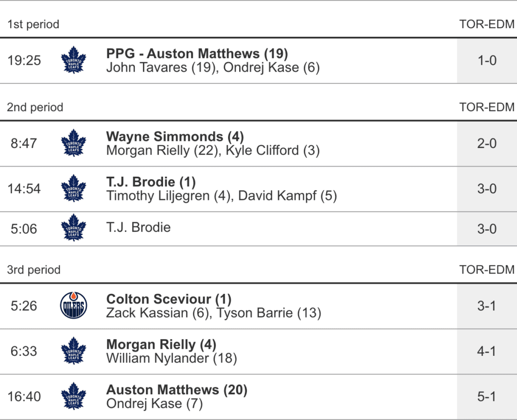517x420 pixels.
Task: Click the Maple Leafs logo beside the PPG goal
Action: tap(74, 61)
